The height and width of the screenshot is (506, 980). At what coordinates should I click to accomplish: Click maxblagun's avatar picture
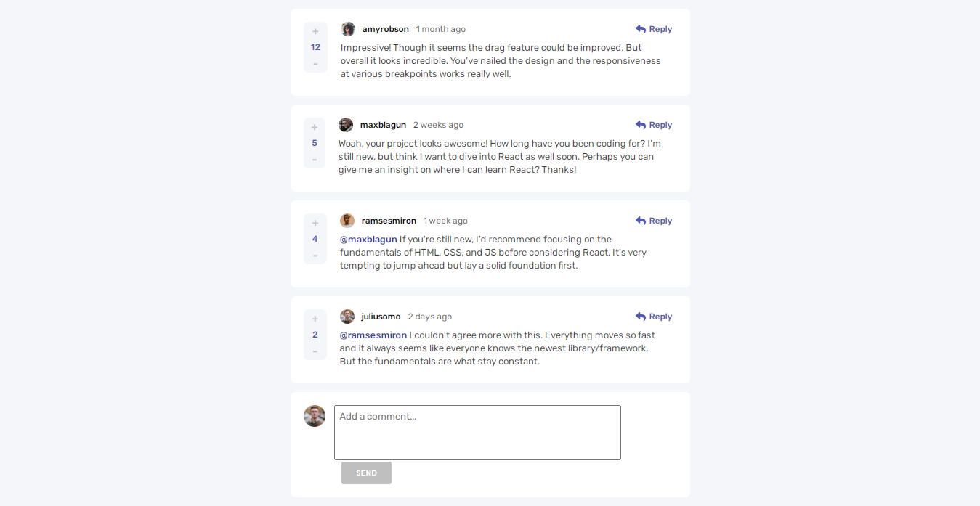[x=345, y=124]
